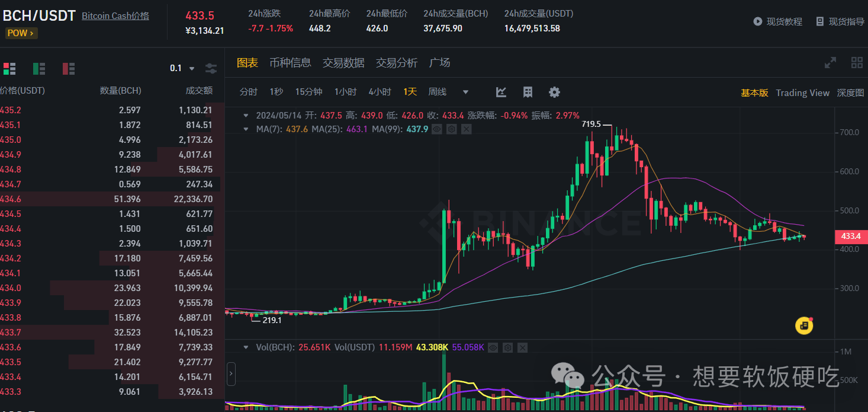868x412 pixels.
Task: Open chart settings gear icon
Action: 554,92
